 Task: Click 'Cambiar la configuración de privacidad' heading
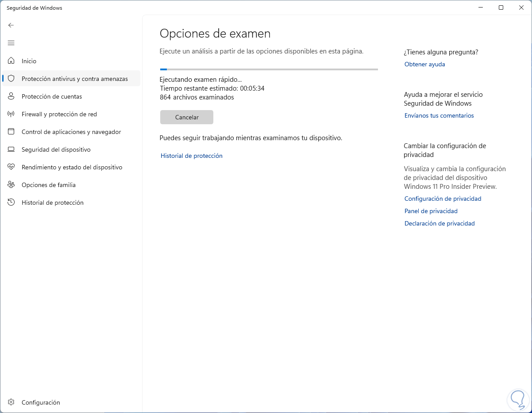tap(445, 150)
